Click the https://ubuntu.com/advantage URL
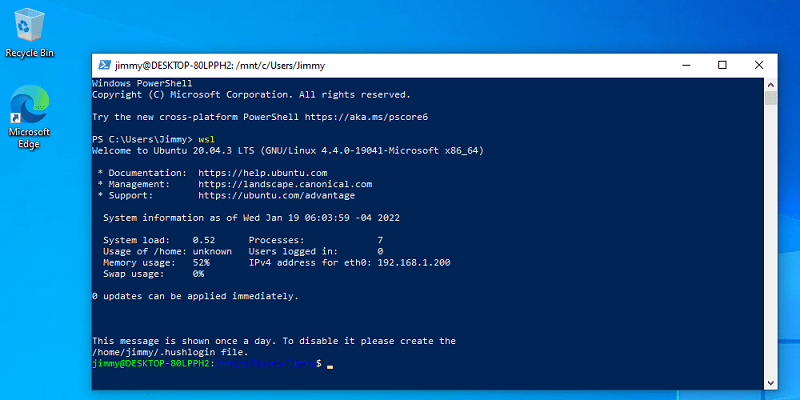This screenshot has width=800, height=400. (277, 195)
